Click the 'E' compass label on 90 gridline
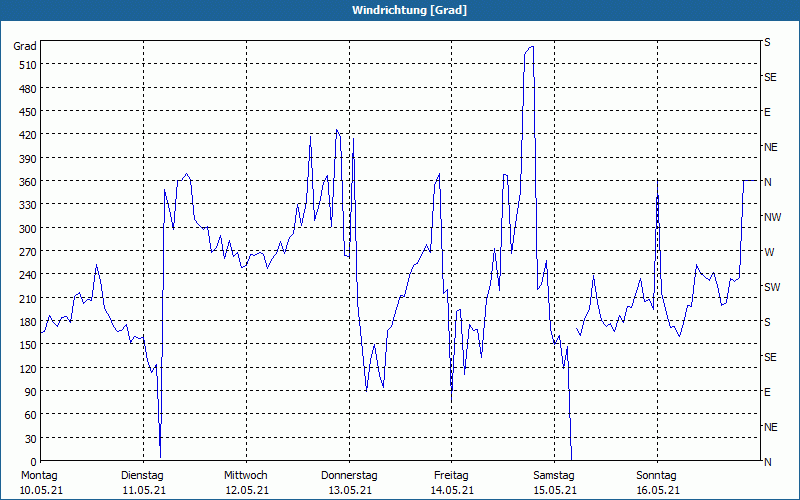 point(767,392)
